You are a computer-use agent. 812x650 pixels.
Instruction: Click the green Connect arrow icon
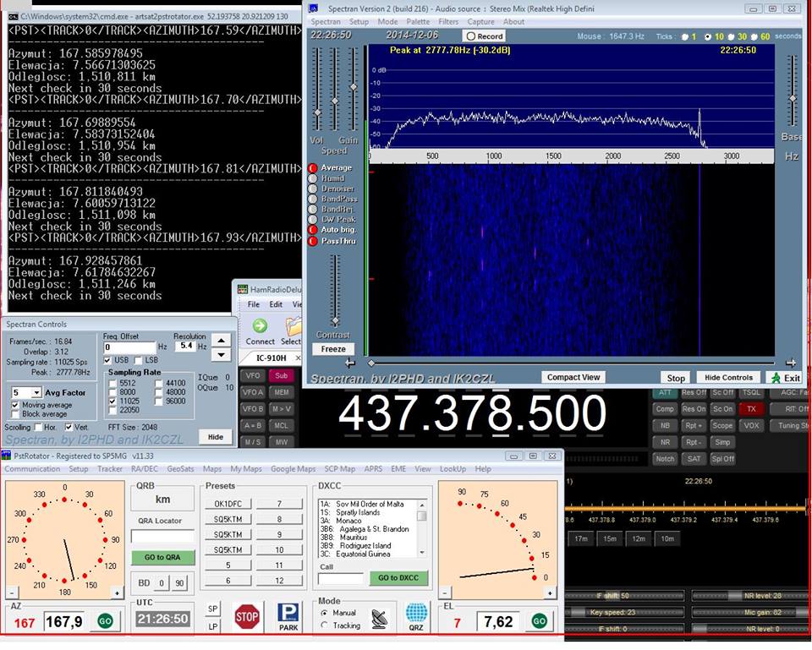pyautogui.click(x=260, y=325)
